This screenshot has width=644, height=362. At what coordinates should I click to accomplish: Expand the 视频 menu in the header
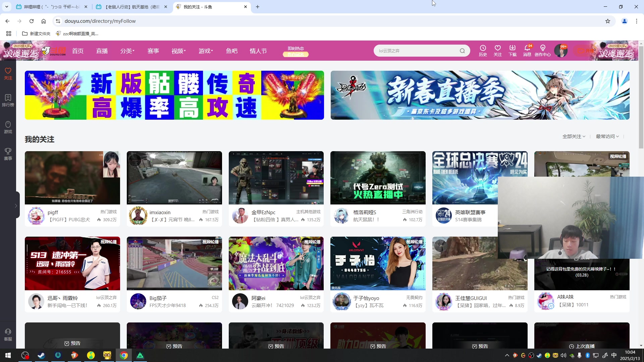[x=178, y=51]
